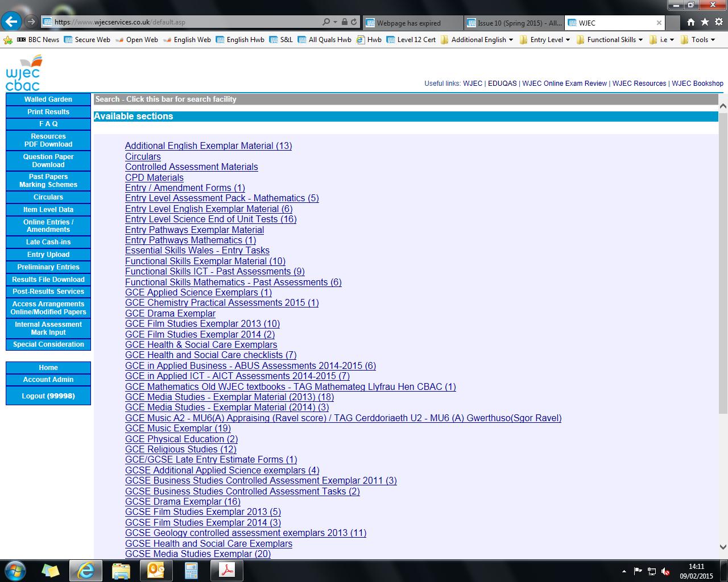
Task: Expand the Functional Skills favorites folder
Action: pos(610,40)
